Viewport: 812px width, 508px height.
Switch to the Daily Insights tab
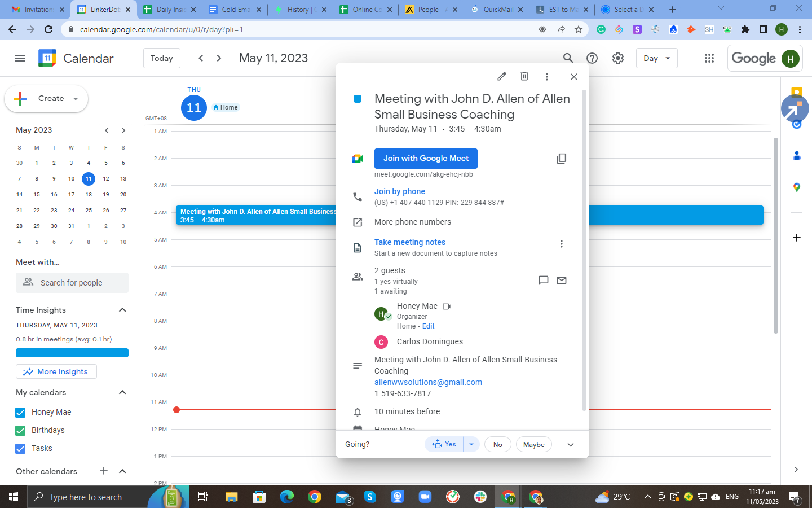click(x=170, y=10)
